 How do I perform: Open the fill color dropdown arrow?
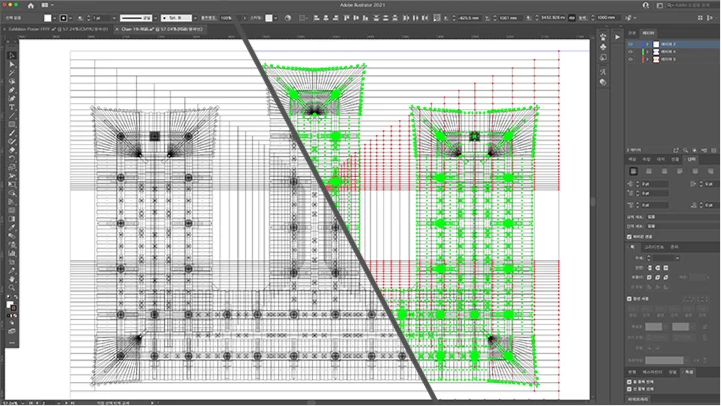coord(55,18)
